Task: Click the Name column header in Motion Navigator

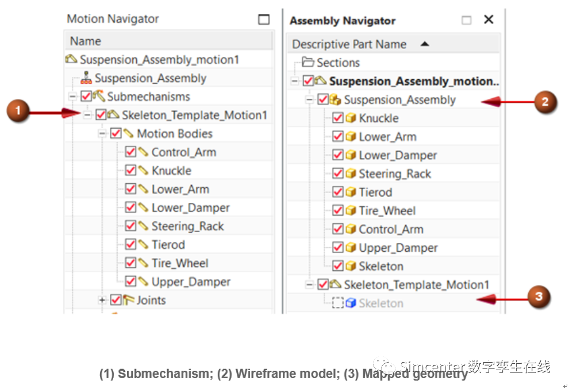Action: [x=86, y=41]
